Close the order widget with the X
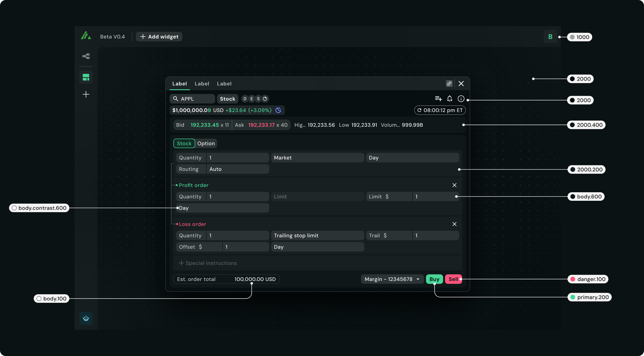 pyautogui.click(x=461, y=84)
